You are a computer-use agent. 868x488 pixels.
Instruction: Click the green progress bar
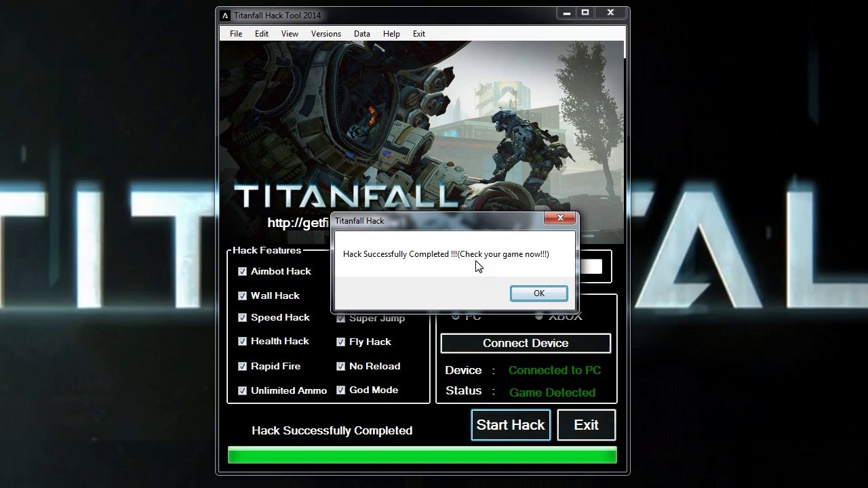(x=422, y=455)
